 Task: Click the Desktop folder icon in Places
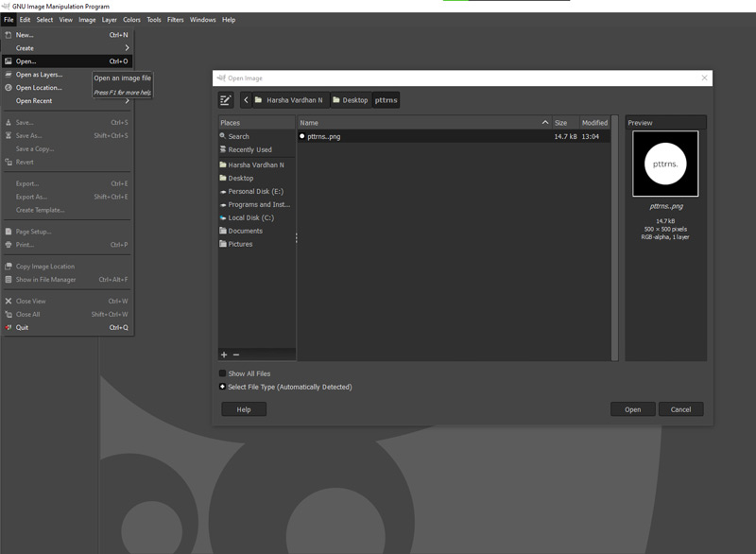[223, 178]
